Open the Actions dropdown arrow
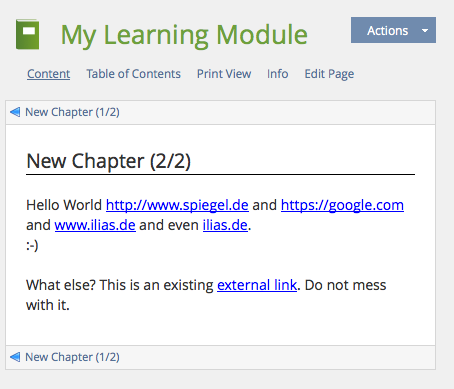The image size is (454, 389). pos(425,30)
